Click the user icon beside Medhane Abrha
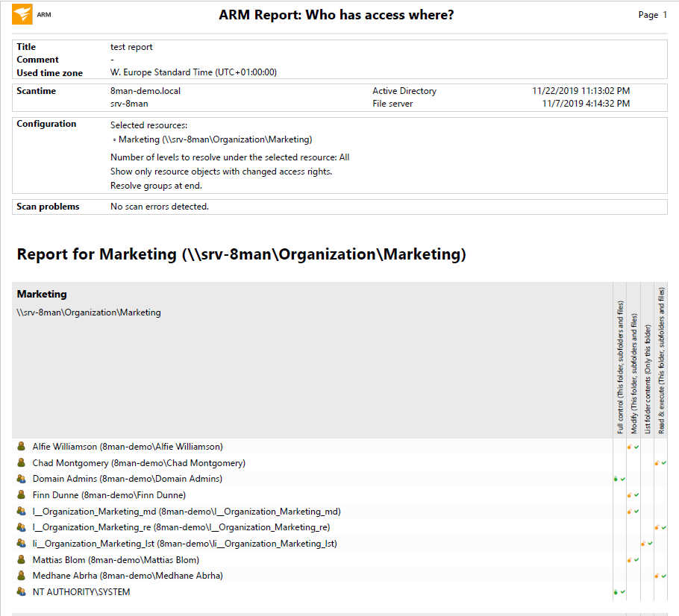Viewport: 679px width, 616px height. coord(21,575)
